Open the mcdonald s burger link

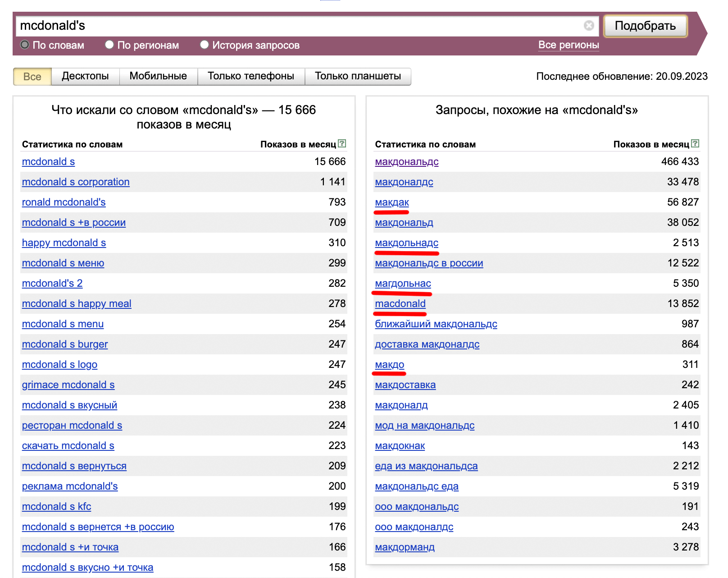65,344
